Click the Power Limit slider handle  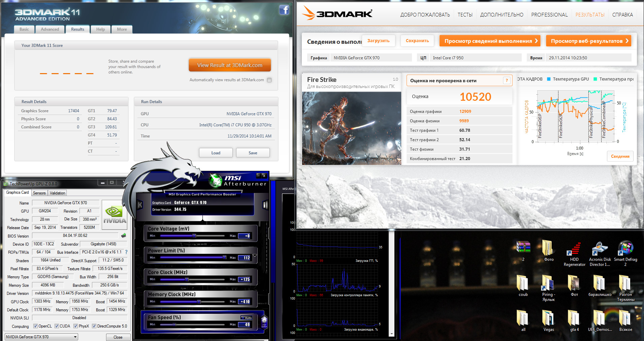[224, 257]
